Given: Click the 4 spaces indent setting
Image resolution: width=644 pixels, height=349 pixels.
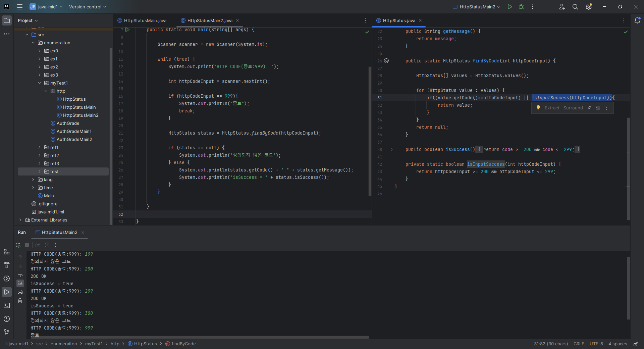Looking at the screenshot, I should click(x=618, y=344).
